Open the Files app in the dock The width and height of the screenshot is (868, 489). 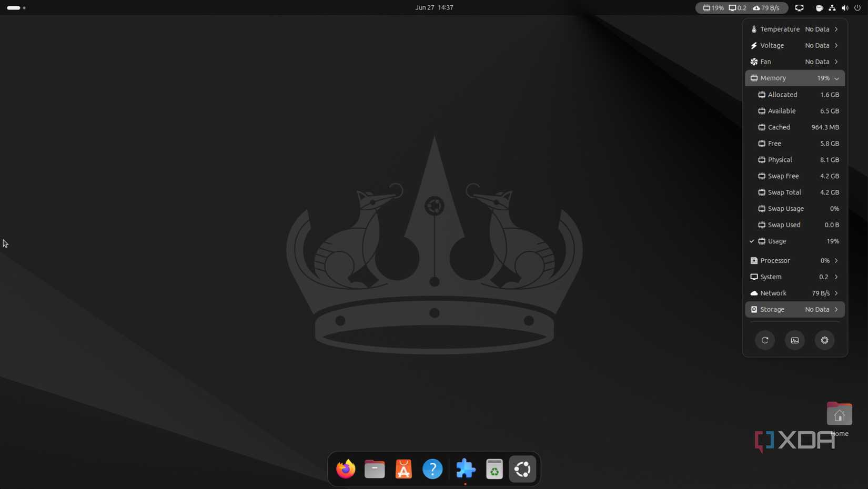coord(375,469)
